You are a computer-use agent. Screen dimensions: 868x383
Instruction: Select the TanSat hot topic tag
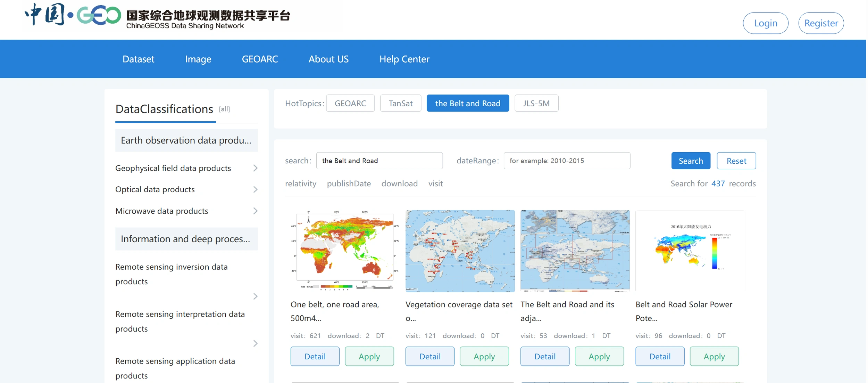(x=400, y=103)
